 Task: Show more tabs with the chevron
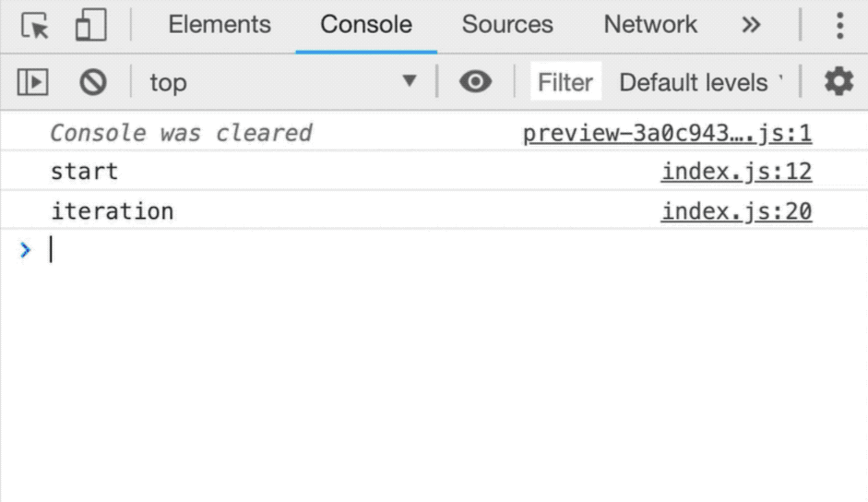(752, 25)
